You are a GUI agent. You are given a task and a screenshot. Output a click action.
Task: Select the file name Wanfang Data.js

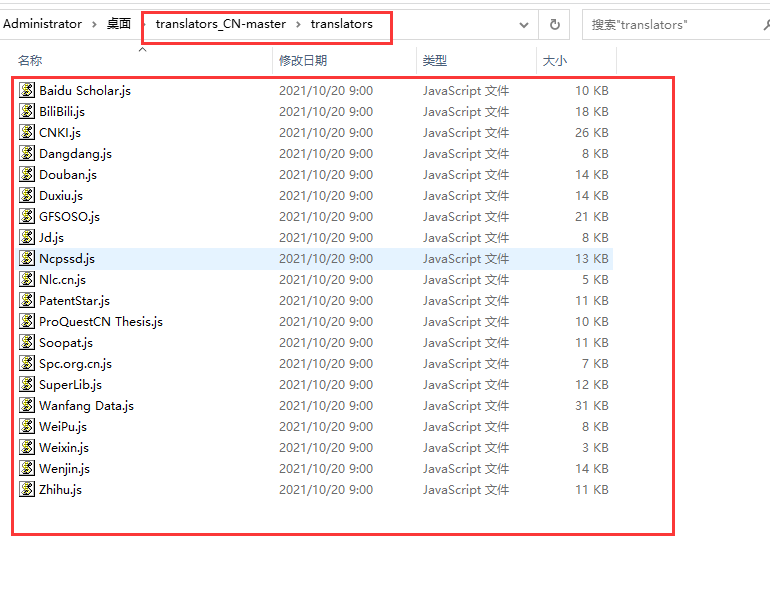[x=86, y=406]
